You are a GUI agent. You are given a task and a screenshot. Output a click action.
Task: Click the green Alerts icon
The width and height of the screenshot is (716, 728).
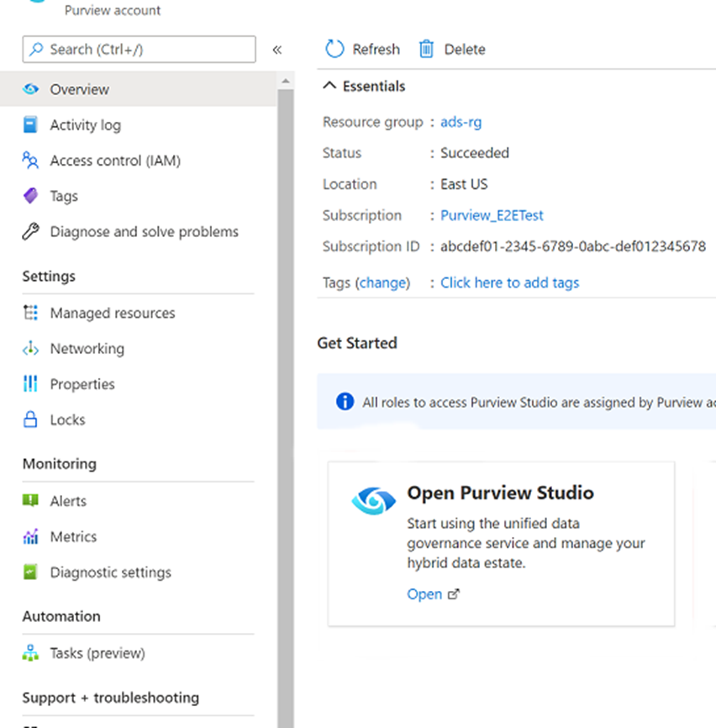(30, 500)
